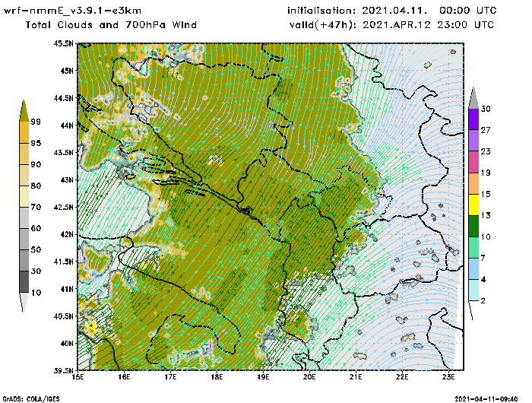Click the '40N' latitude axis label
This screenshot has height=403, width=532.
tap(67, 343)
